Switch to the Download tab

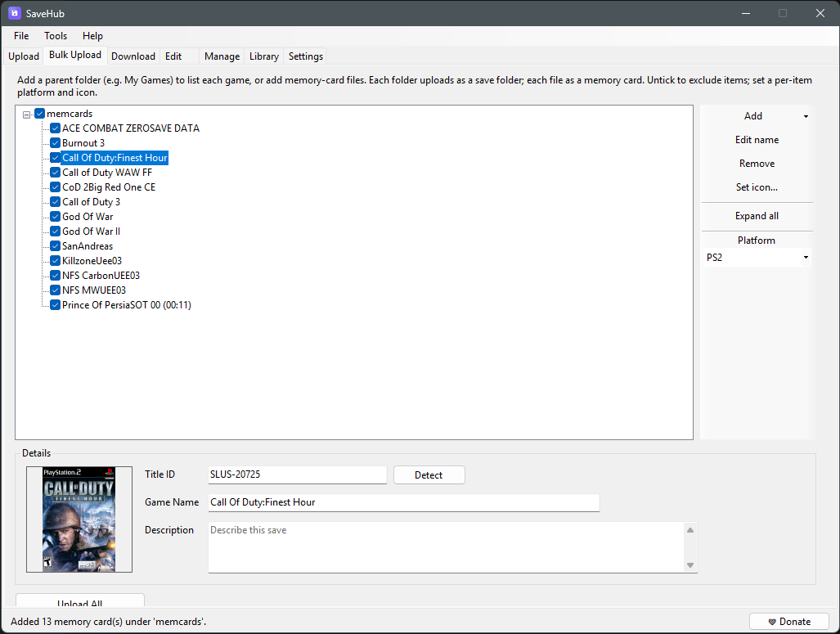click(x=133, y=56)
